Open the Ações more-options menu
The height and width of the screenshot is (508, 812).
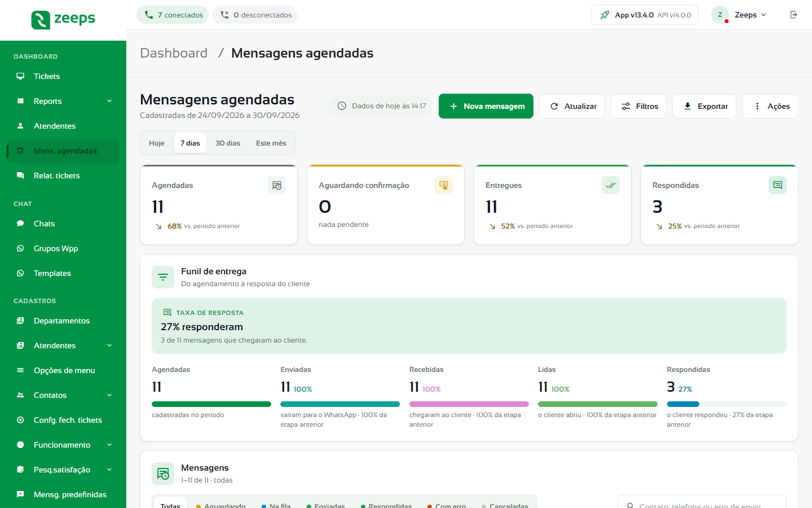tap(770, 106)
